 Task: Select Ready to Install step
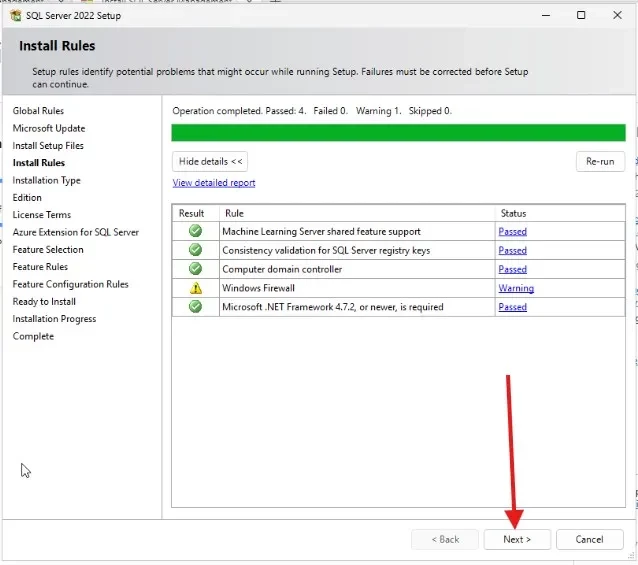(x=44, y=302)
